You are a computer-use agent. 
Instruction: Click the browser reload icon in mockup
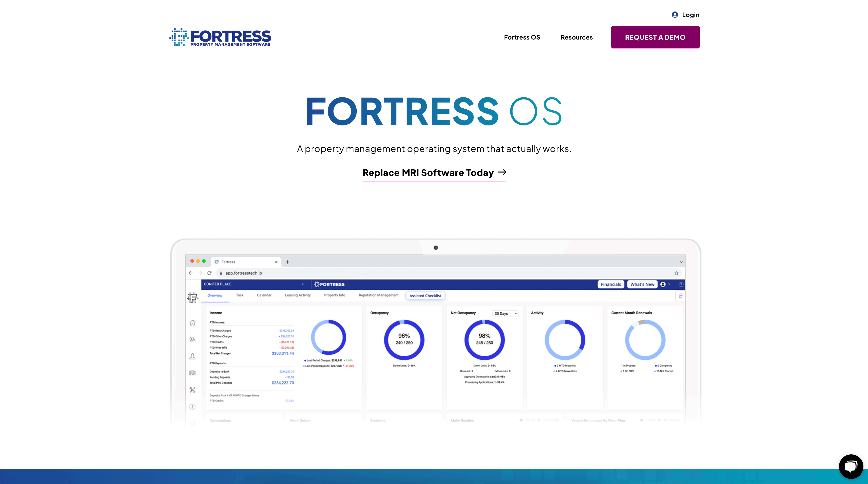(x=209, y=273)
